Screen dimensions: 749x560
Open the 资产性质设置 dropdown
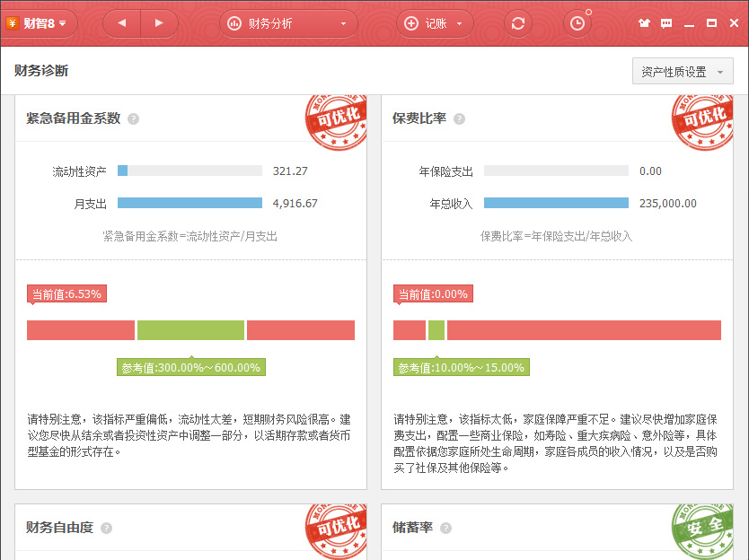click(x=683, y=72)
